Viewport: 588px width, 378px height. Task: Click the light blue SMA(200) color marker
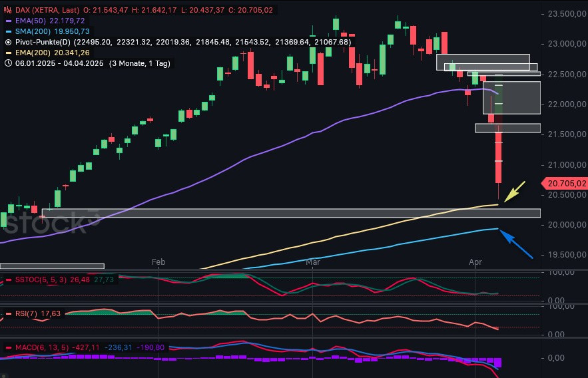click(8, 31)
